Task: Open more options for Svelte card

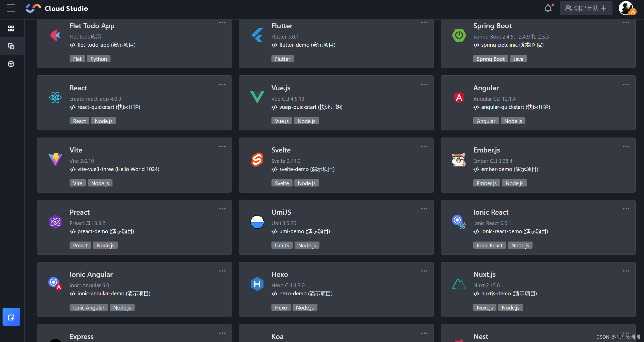Action: click(424, 147)
